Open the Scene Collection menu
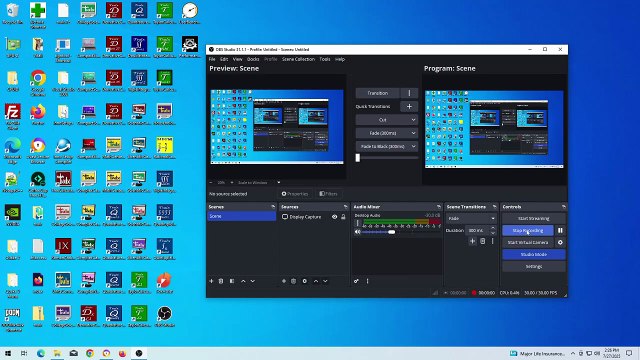The image size is (640, 360). pos(298,59)
